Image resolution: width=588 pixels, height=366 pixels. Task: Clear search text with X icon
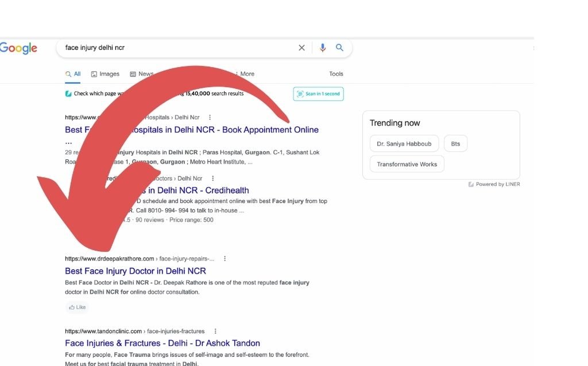(301, 48)
